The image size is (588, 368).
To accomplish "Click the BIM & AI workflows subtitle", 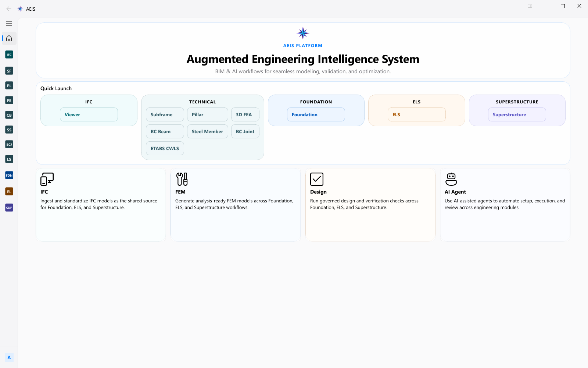I will 303,71.
